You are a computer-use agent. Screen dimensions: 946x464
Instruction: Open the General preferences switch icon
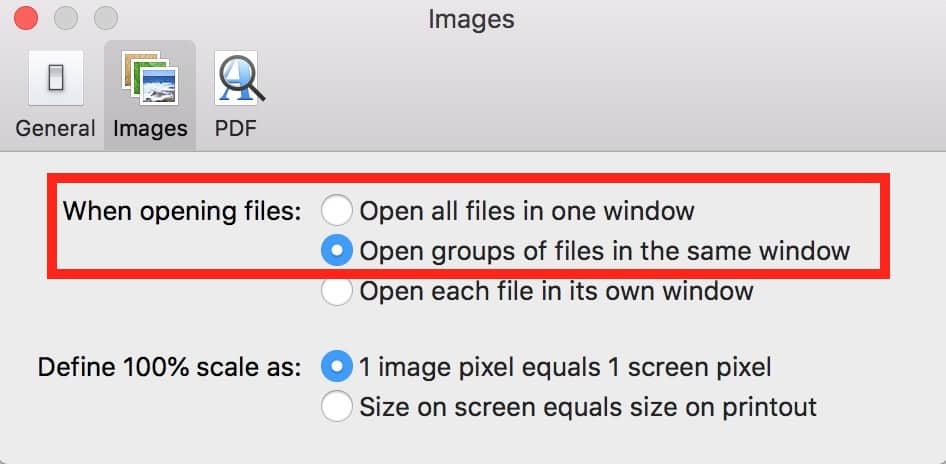[55, 79]
